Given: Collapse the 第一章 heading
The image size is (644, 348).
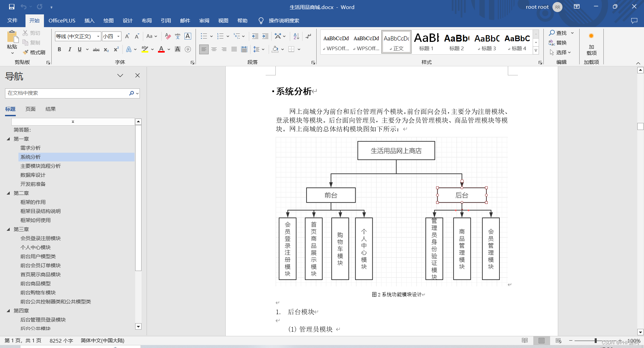Looking at the screenshot, I should pyautogui.click(x=8, y=139).
